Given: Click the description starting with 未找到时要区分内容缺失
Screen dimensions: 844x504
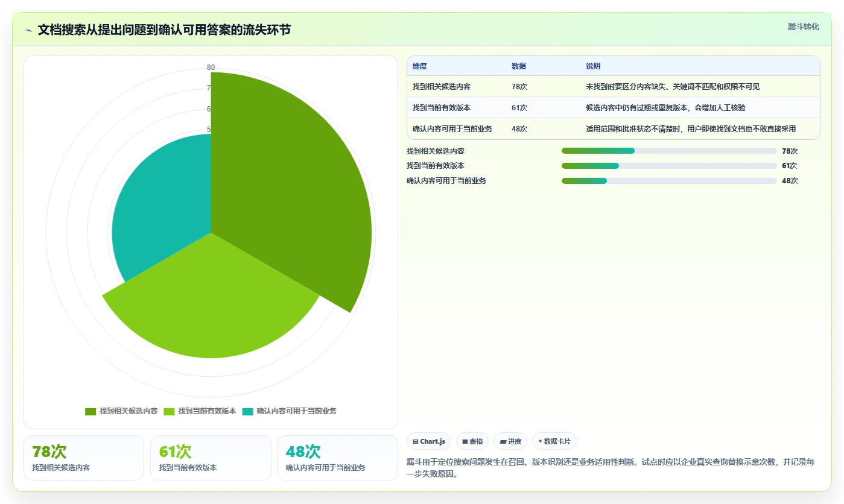Looking at the screenshot, I should (x=673, y=87).
